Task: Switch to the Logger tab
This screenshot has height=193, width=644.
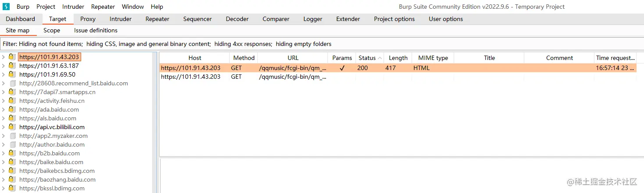Action: pos(313,19)
